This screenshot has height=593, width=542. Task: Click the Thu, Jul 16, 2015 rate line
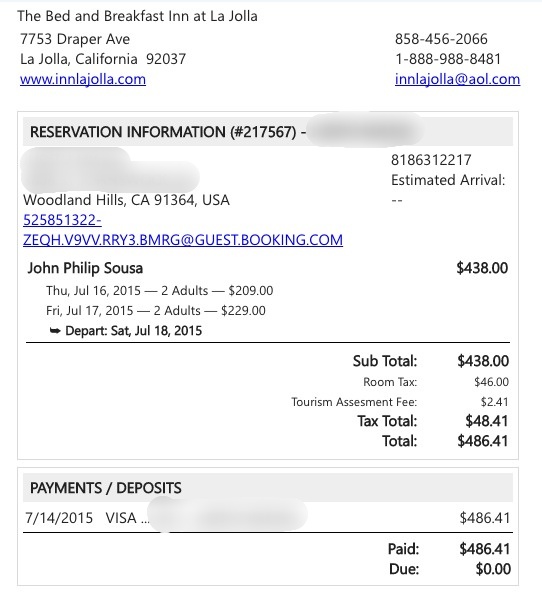point(160,290)
